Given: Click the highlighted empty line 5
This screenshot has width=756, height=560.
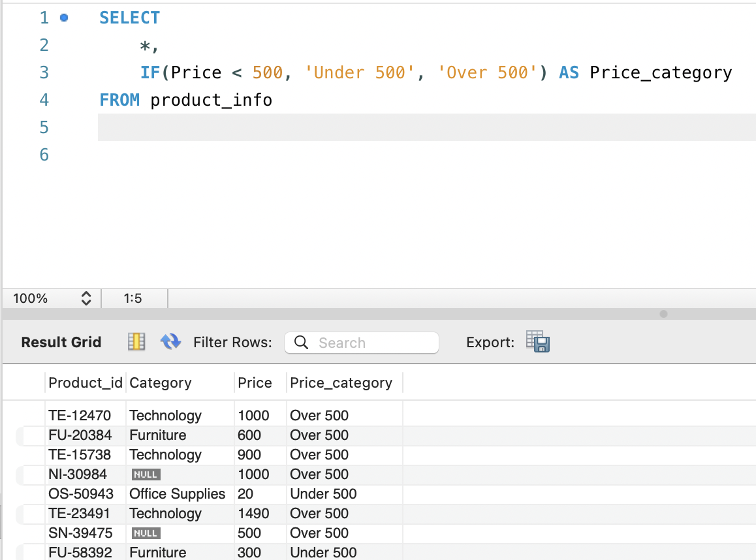Looking at the screenshot, I should [x=427, y=127].
